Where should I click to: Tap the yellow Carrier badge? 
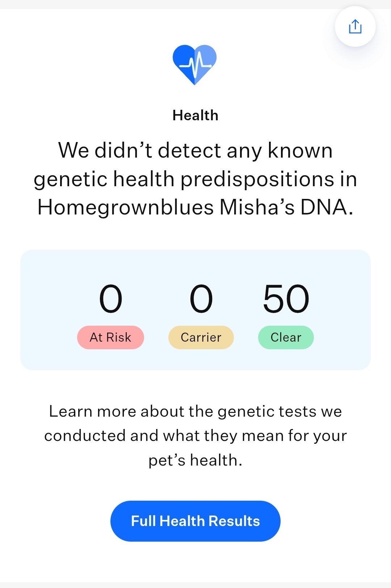point(201,337)
